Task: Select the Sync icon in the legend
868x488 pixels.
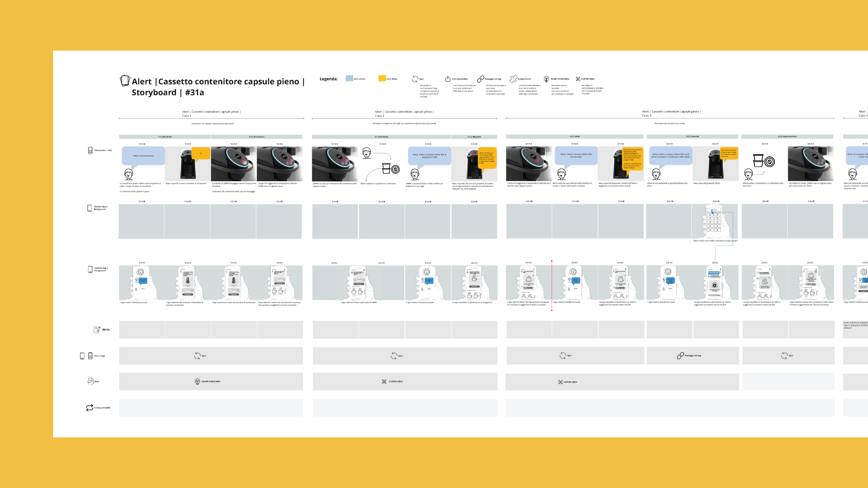Action: coord(415,79)
